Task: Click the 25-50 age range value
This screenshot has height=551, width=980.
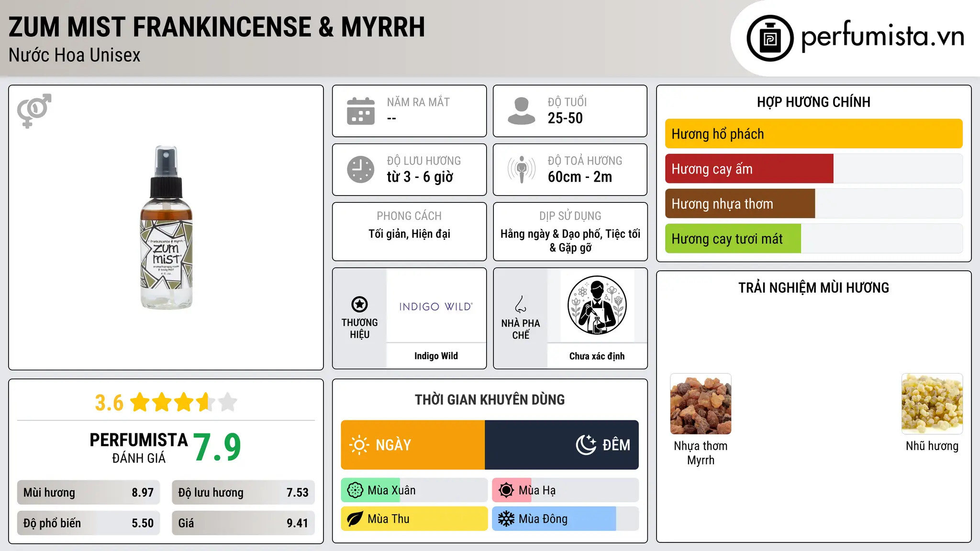Action: tap(565, 118)
